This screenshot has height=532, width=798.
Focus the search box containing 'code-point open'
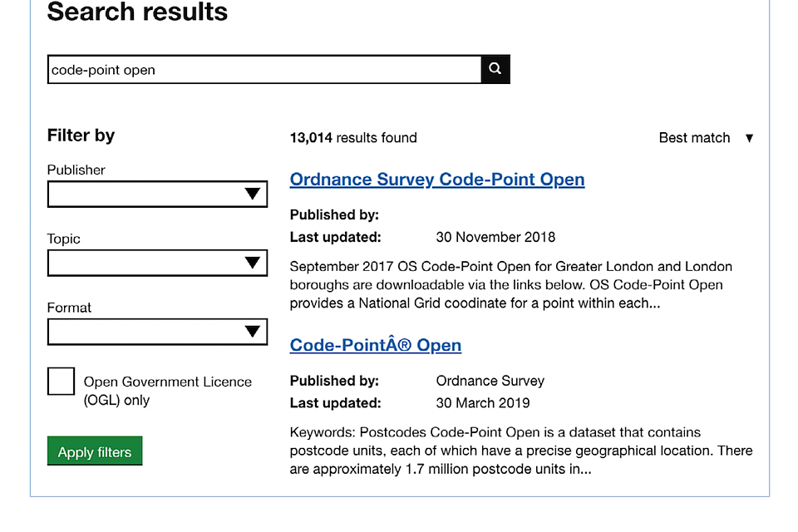point(264,70)
